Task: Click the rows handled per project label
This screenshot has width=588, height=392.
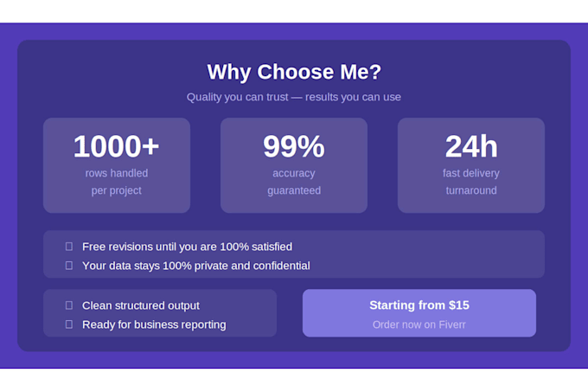Action: point(117,182)
